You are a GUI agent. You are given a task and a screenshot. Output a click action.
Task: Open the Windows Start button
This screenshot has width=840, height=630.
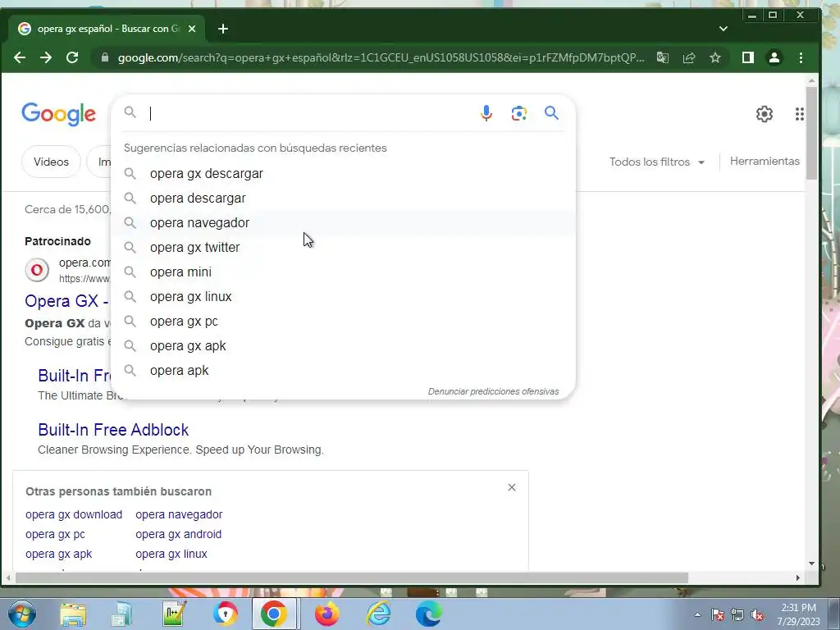(22, 614)
